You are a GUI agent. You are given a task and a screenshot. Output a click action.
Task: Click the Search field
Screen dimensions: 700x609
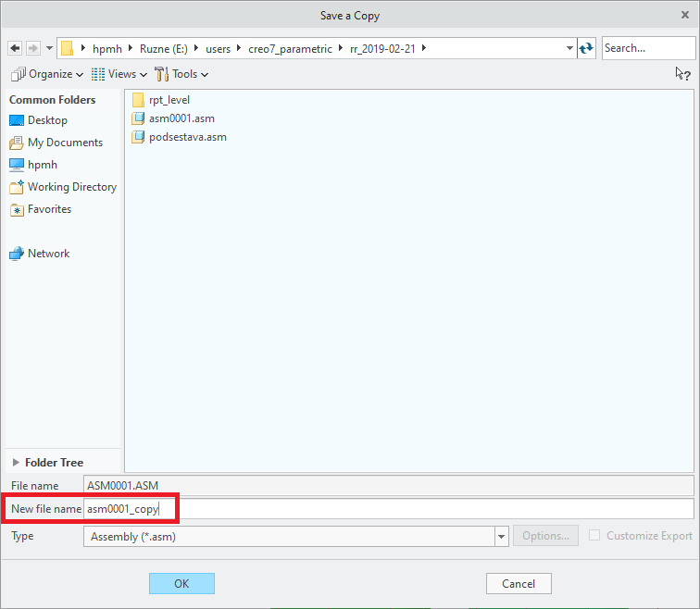648,48
